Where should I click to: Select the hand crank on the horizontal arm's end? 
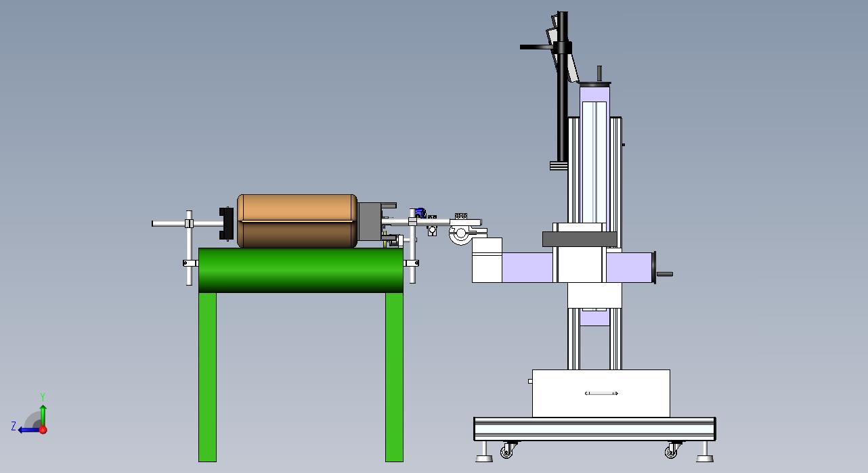[664, 274]
